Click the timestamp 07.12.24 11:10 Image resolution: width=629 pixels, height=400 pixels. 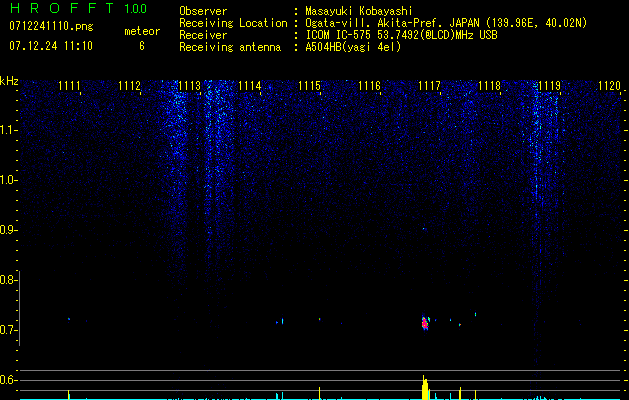click(51, 46)
